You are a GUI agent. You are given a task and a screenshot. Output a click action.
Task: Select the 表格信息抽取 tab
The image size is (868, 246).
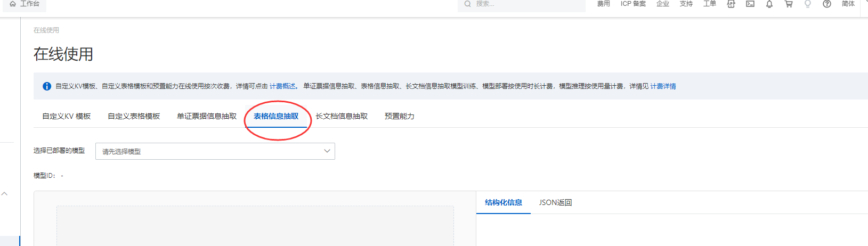click(x=276, y=116)
